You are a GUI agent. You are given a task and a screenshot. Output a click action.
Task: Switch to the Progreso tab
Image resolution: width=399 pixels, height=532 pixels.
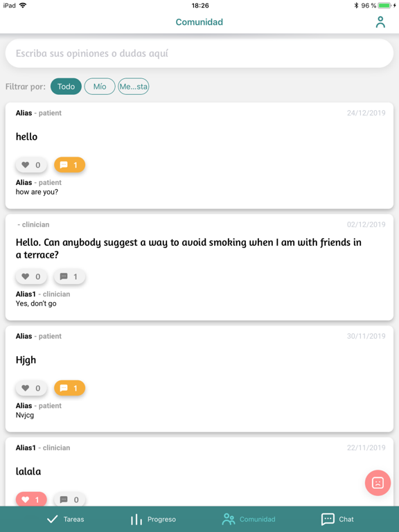click(153, 519)
